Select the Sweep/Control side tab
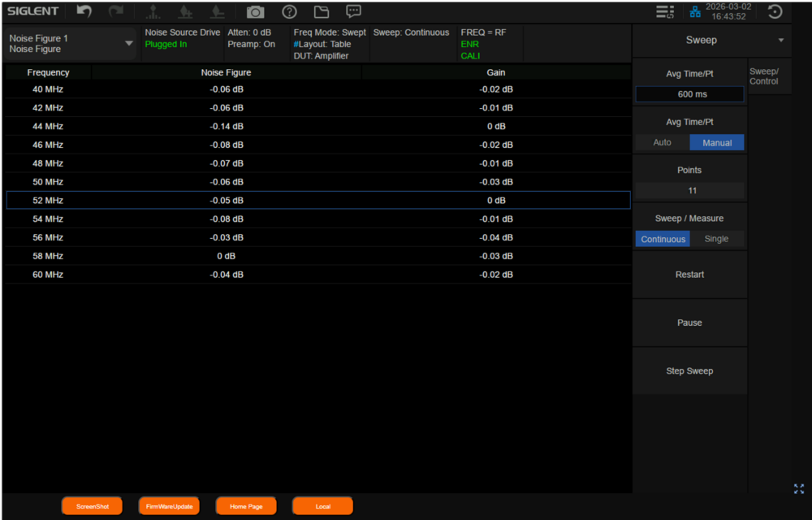 tap(764, 76)
